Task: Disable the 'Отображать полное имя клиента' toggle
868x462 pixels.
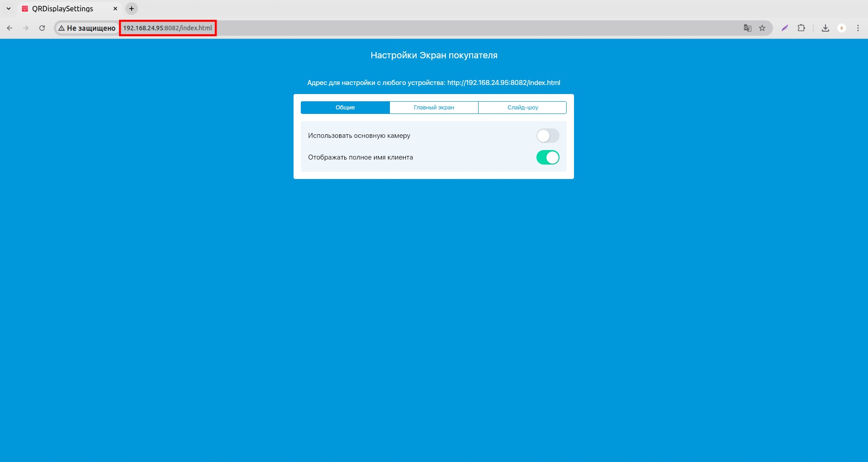Action: pos(547,157)
